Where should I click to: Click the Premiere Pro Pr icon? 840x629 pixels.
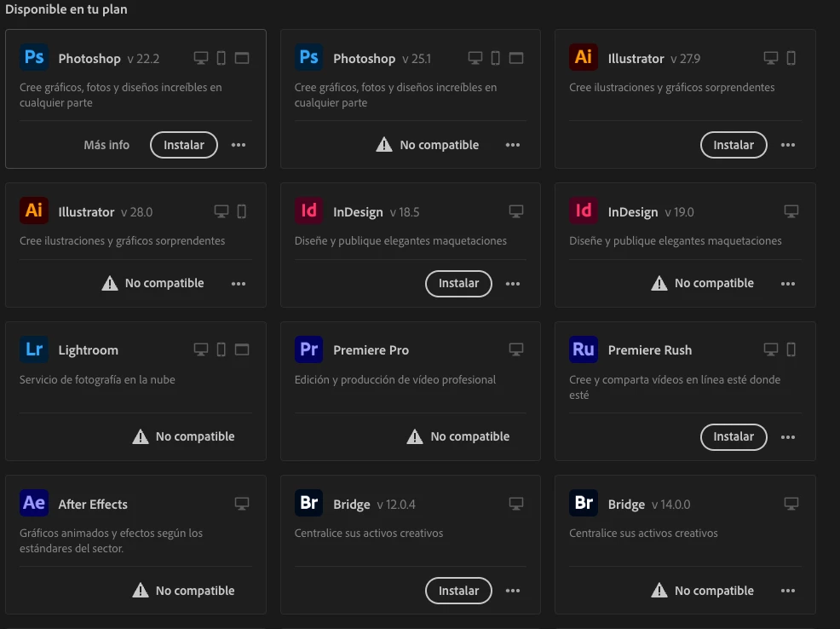(308, 349)
